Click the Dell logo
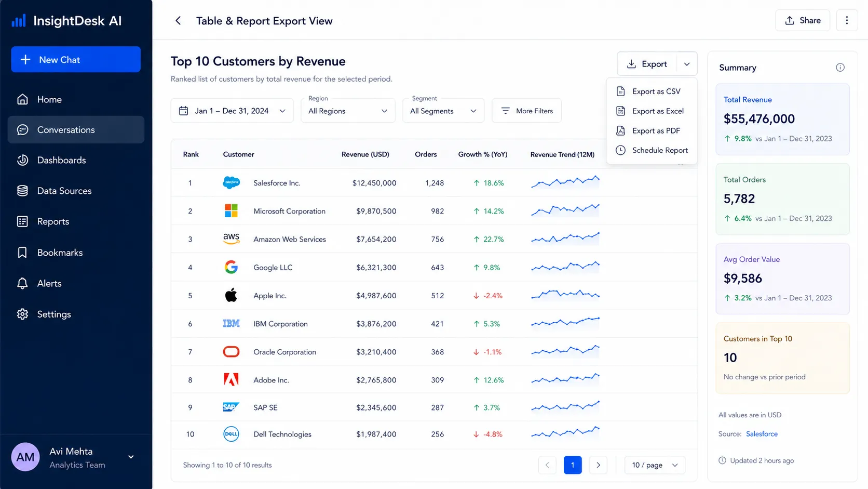The height and width of the screenshot is (489, 868). pyautogui.click(x=231, y=434)
